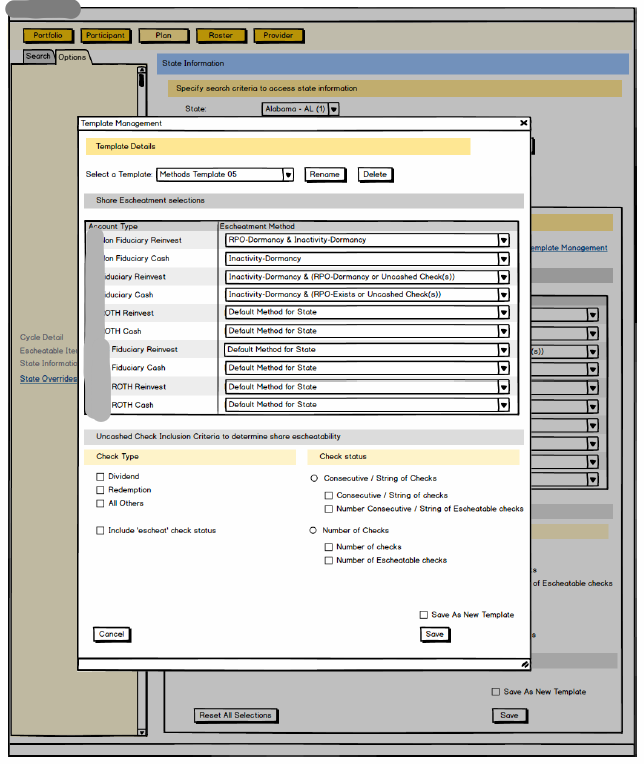Open dropdown with RPO-Dormancy or Uncashed Check(s)

367,277
